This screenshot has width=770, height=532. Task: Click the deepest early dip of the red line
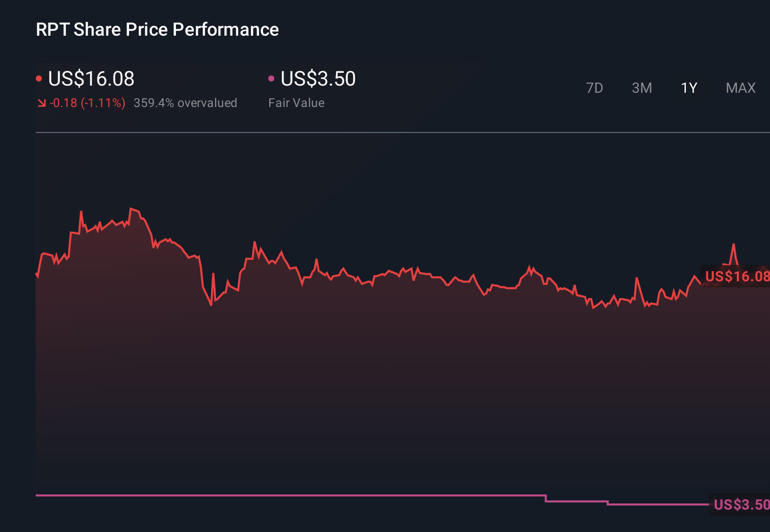point(211,305)
